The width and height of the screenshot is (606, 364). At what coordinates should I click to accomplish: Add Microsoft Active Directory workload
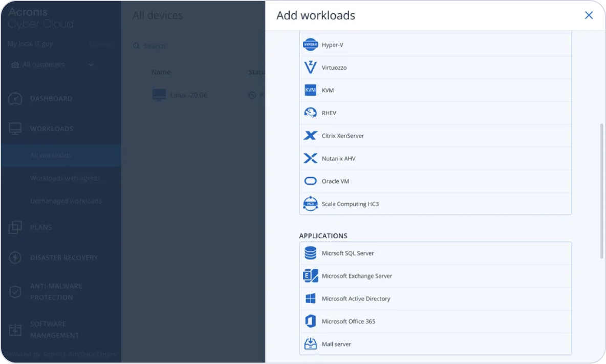point(356,299)
